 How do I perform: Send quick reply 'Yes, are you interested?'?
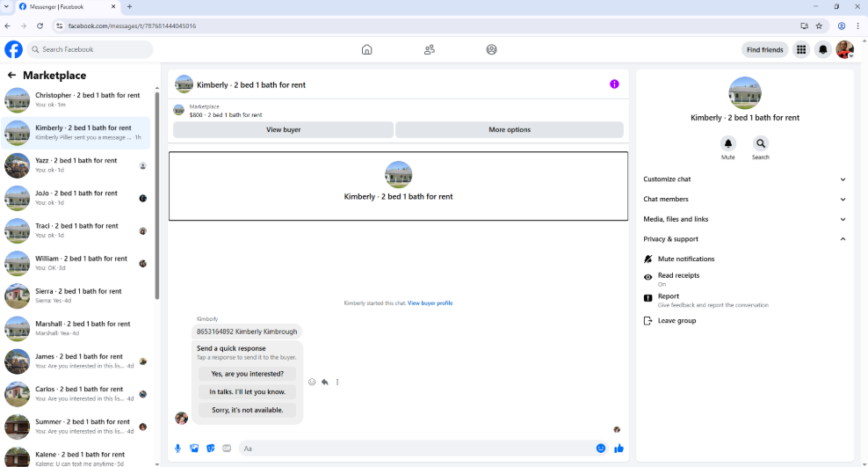[x=247, y=374]
